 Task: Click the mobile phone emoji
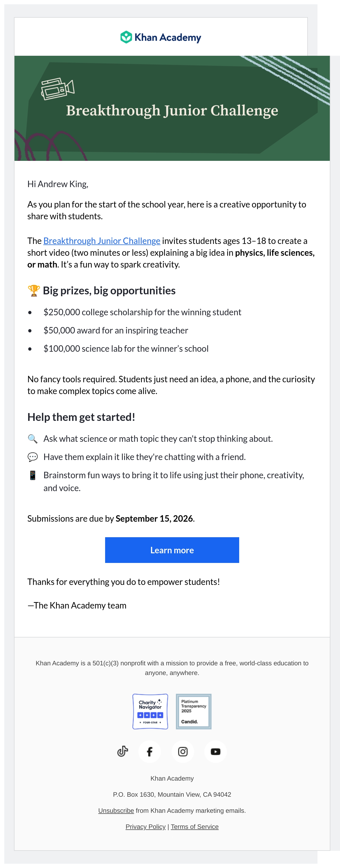point(32,475)
